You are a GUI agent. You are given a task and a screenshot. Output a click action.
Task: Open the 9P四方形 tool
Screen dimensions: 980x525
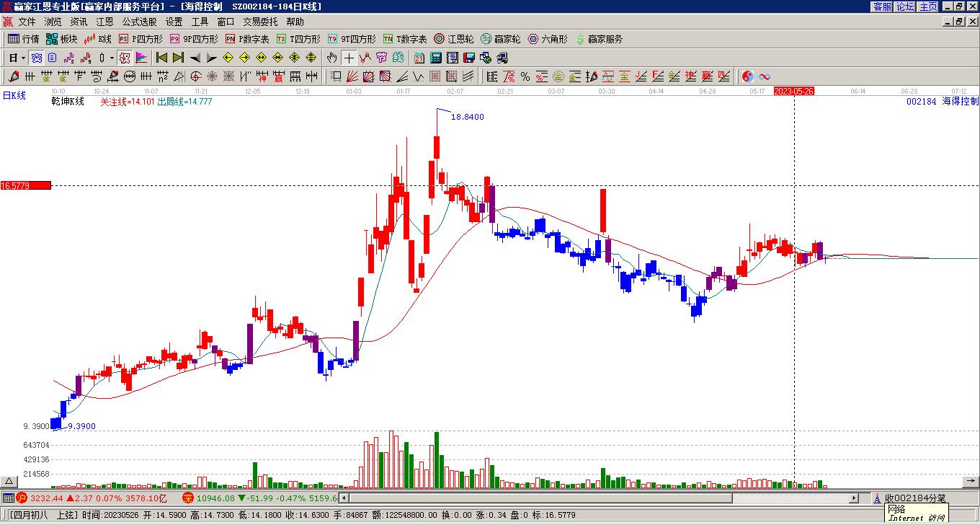coord(194,39)
